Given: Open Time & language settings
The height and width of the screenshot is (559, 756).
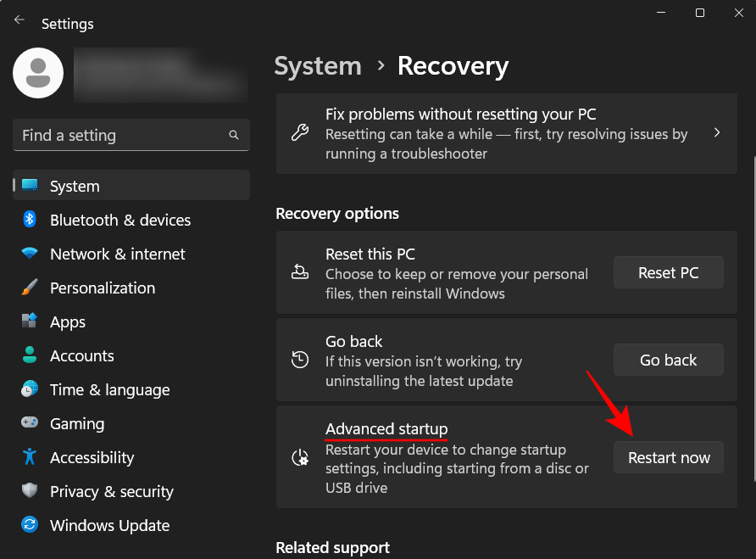Looking at the screenshot, I should coord(108,389).
